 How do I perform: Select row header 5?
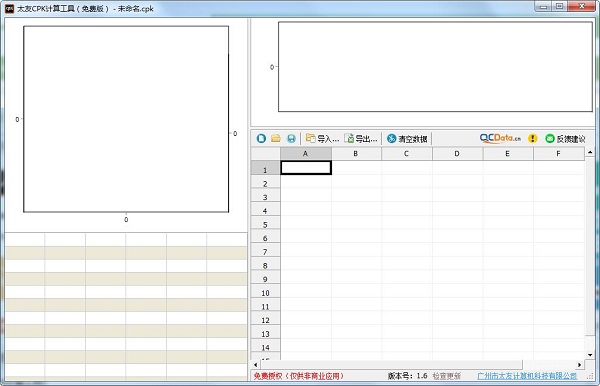point(265,224)
